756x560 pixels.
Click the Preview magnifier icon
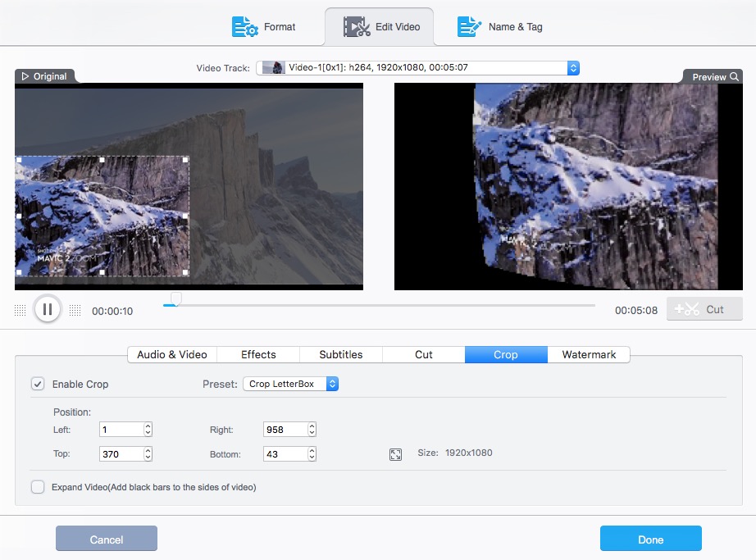735,77
